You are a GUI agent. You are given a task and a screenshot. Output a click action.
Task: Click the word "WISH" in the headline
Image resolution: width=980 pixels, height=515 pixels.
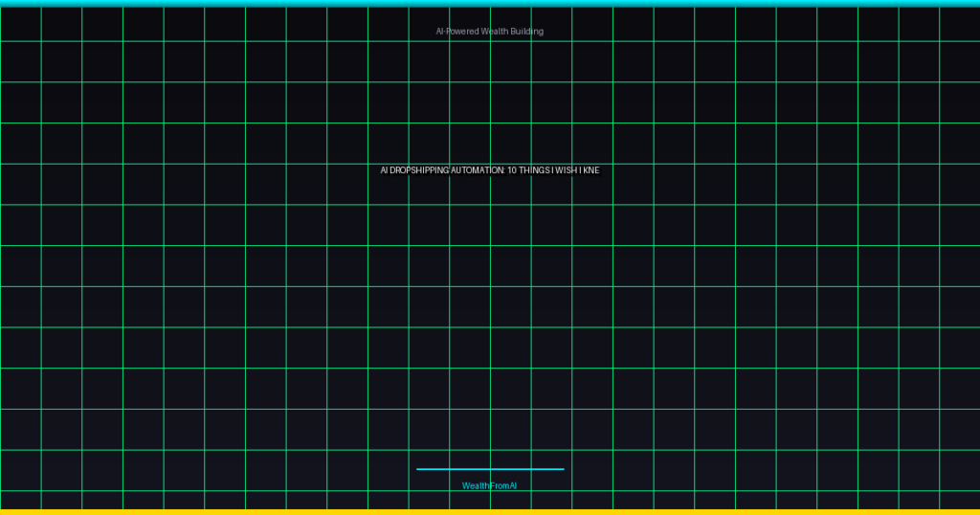567,170
